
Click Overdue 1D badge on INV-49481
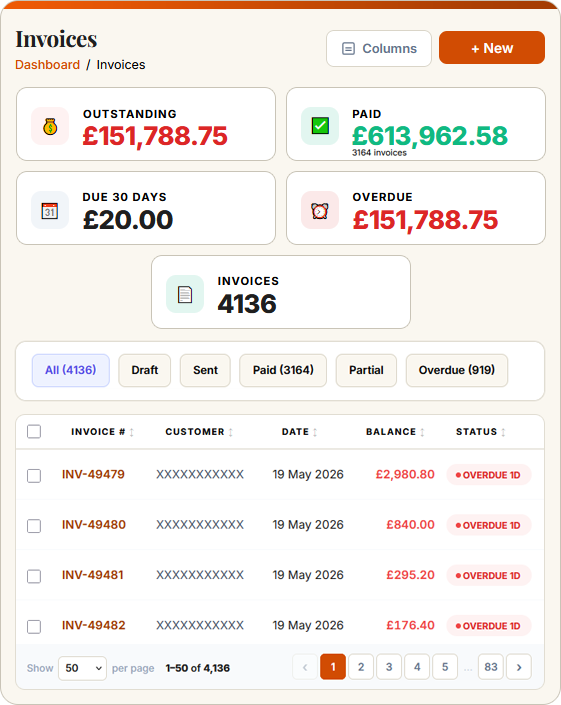tap(489, 576)
